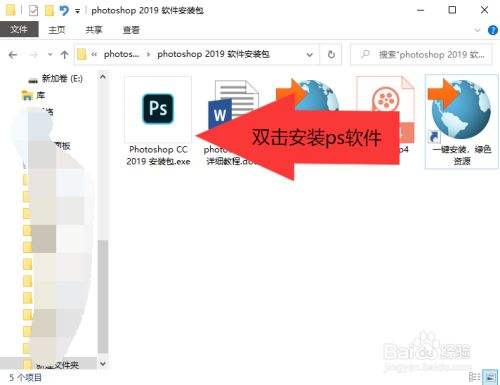Image resolution: width=500 pixels, height=385 pixels.
Task: Click the folder icon in title bar
Action: click(11, 11)
